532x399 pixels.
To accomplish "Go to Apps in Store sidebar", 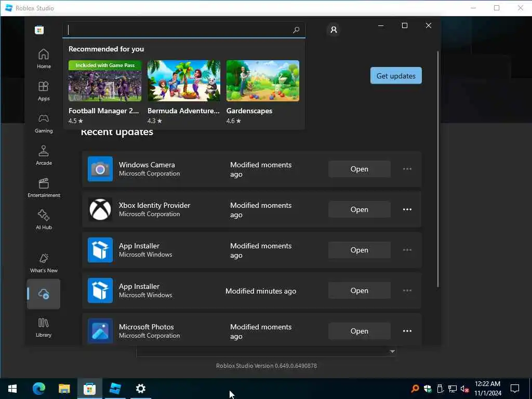I will pyautogui.click(x=44, y=91).
